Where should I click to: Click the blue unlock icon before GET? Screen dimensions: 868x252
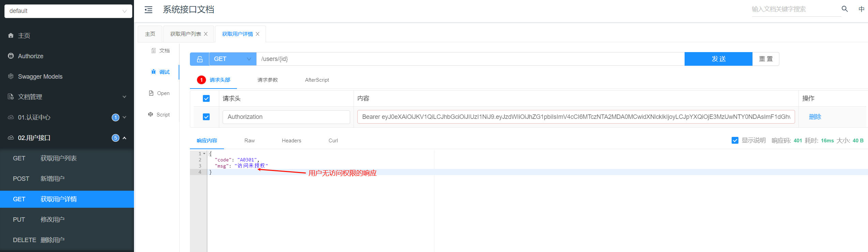coord(200,59)
